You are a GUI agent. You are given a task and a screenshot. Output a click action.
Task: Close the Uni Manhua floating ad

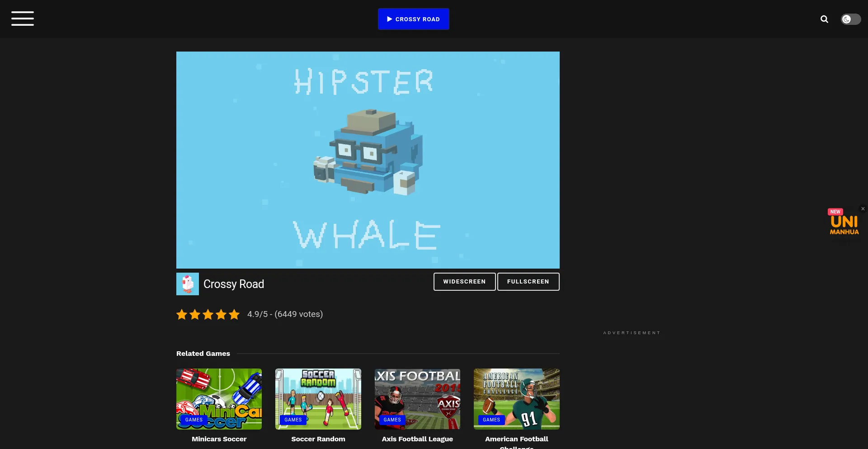click(863, 209)
